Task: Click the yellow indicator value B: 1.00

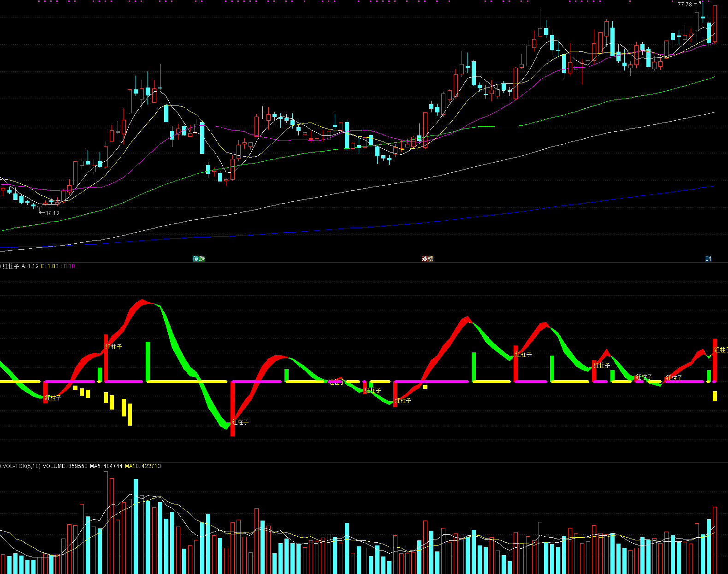Action: [50, 266]
